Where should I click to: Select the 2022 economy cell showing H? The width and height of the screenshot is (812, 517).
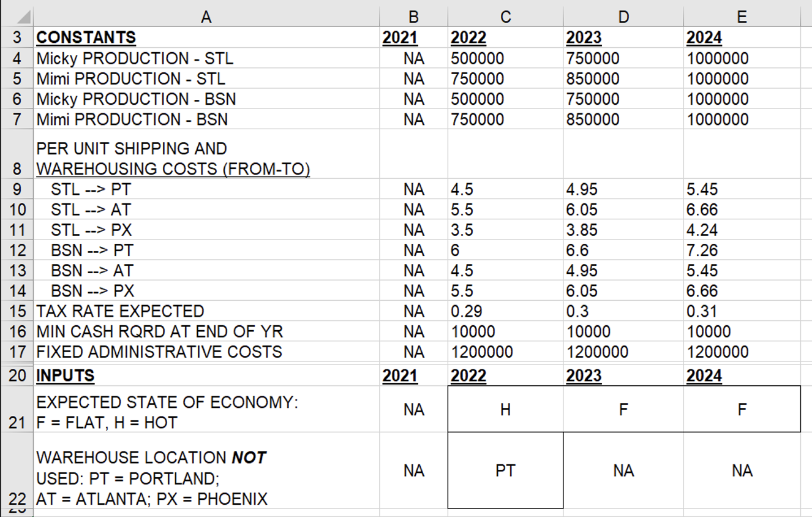tap(505, 409)
